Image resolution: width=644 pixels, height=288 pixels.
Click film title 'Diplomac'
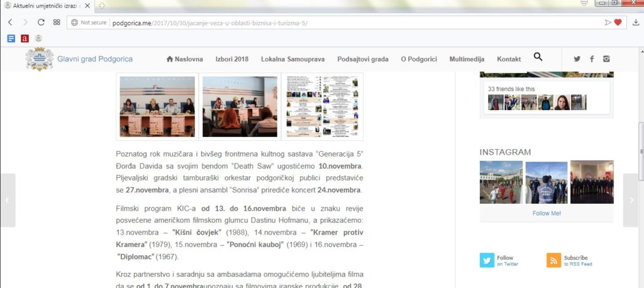pos(136,257)
